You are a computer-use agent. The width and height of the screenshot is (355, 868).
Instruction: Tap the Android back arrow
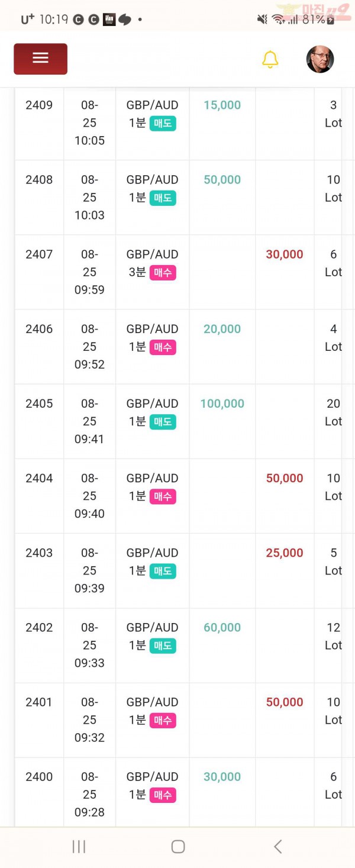[x=277, y=846]
